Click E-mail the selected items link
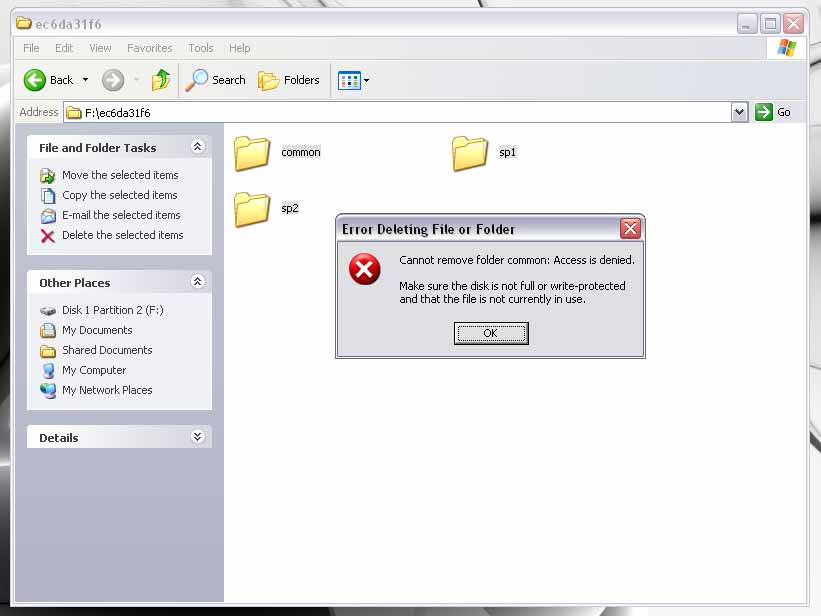This screenshot has width=821, height=616. point(121,215)
